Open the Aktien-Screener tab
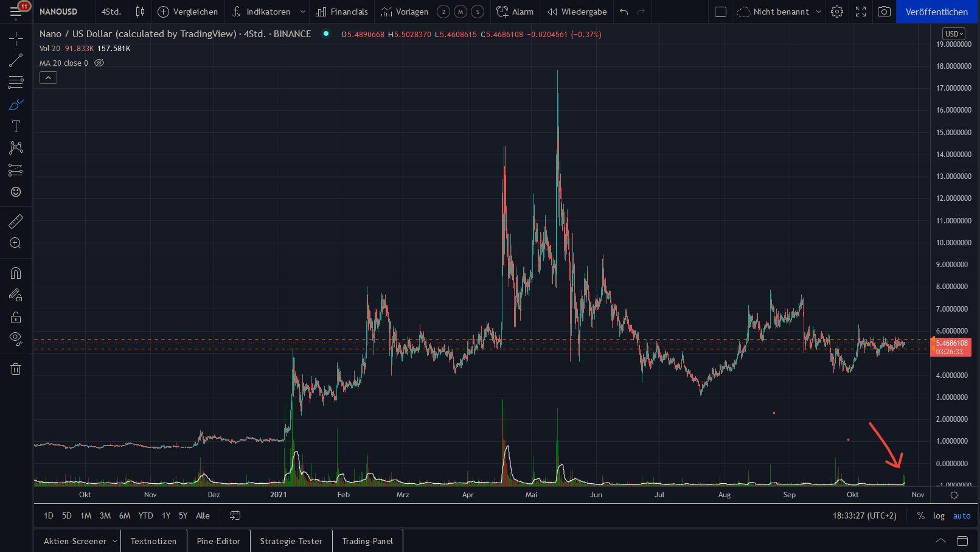Image resolution: width=980 pixels, height=552 pixels. (x=75, y=541)
